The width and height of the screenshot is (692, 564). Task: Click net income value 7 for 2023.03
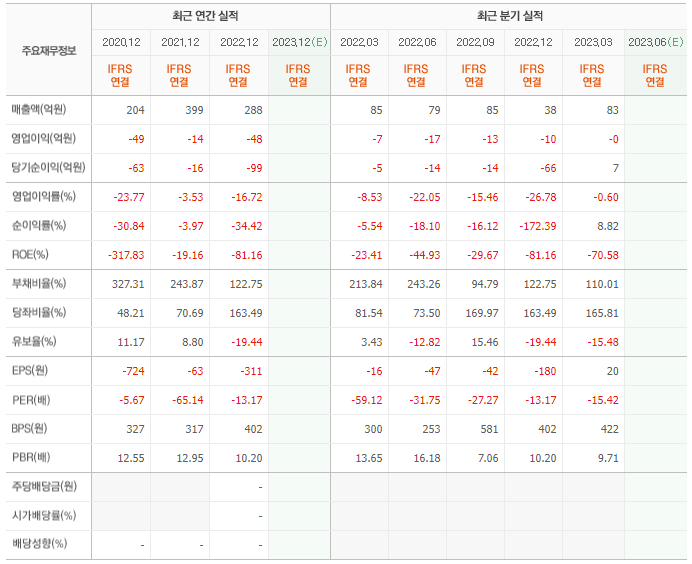tap(616, 168)
